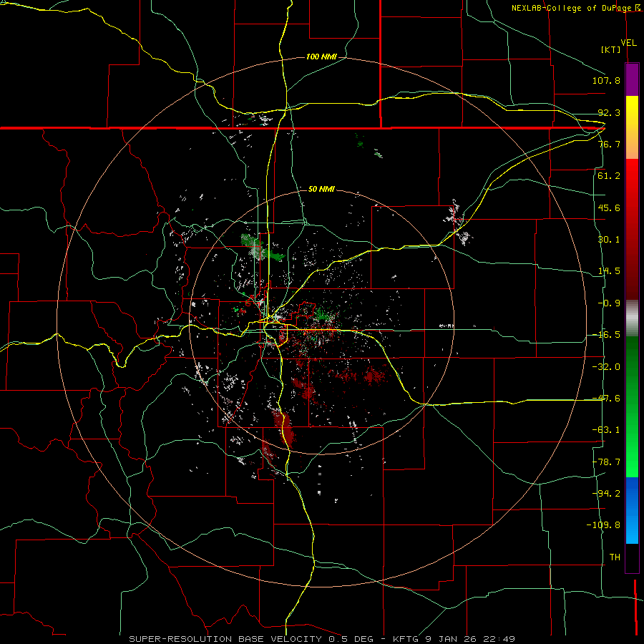Image resolution: width=644 pixels, height=644 pixels.
Task: Click the -63.1 velocity scale value
Action: (x=606, y=430)
